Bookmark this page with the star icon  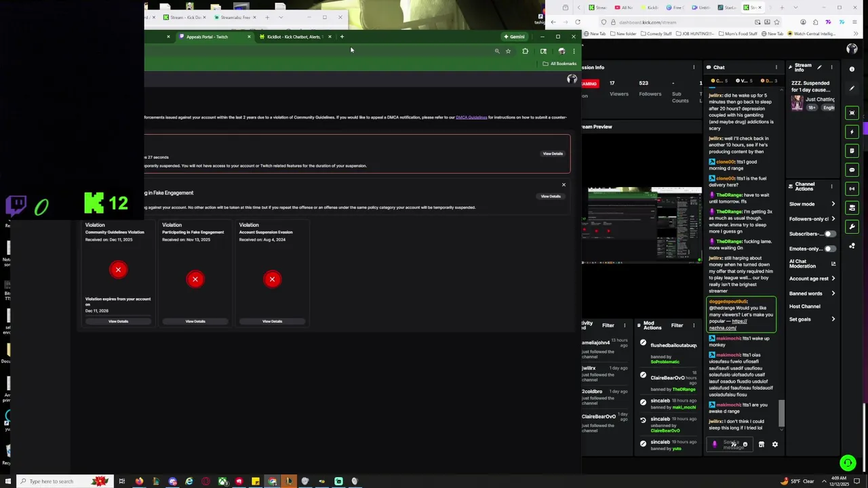[508, 51]
